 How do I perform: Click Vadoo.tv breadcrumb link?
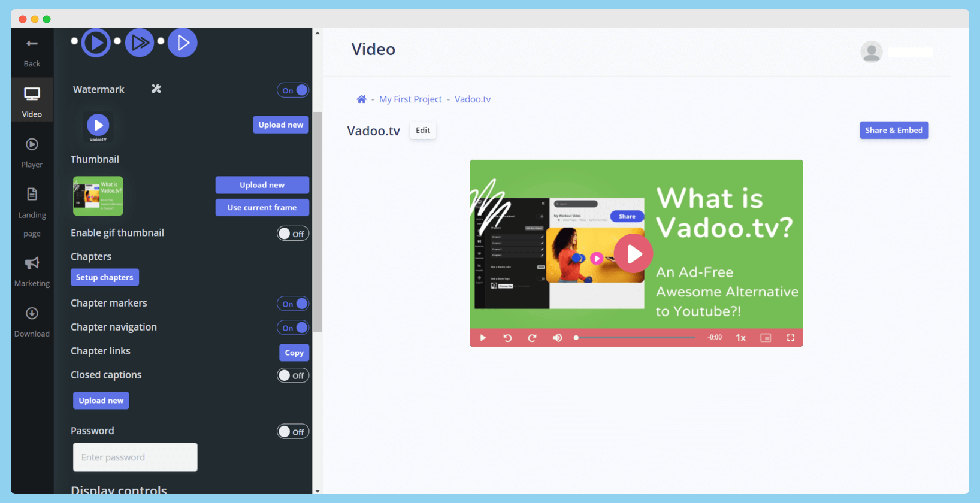pos(473,99)
